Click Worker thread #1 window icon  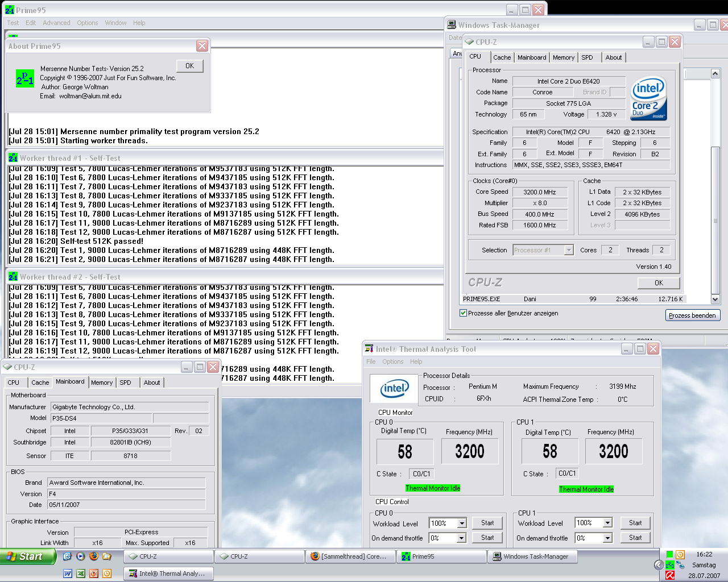coord(13,158)
